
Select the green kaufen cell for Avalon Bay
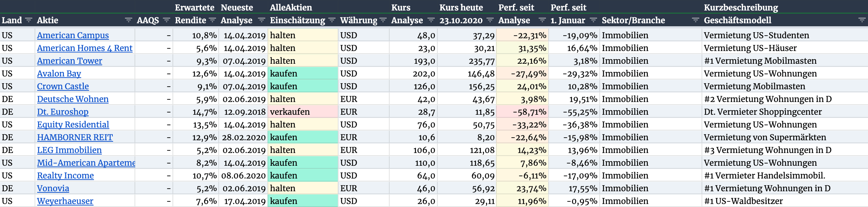click(x=303, y=73)
